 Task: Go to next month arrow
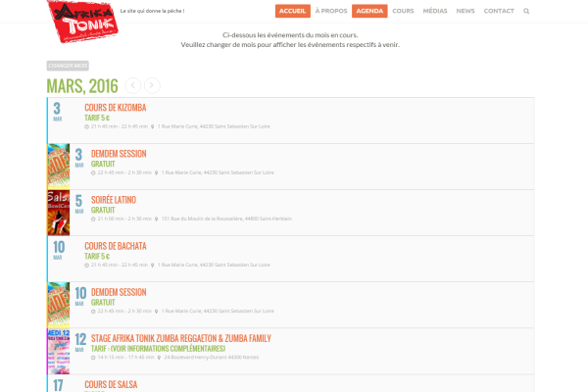click(152, 85)
